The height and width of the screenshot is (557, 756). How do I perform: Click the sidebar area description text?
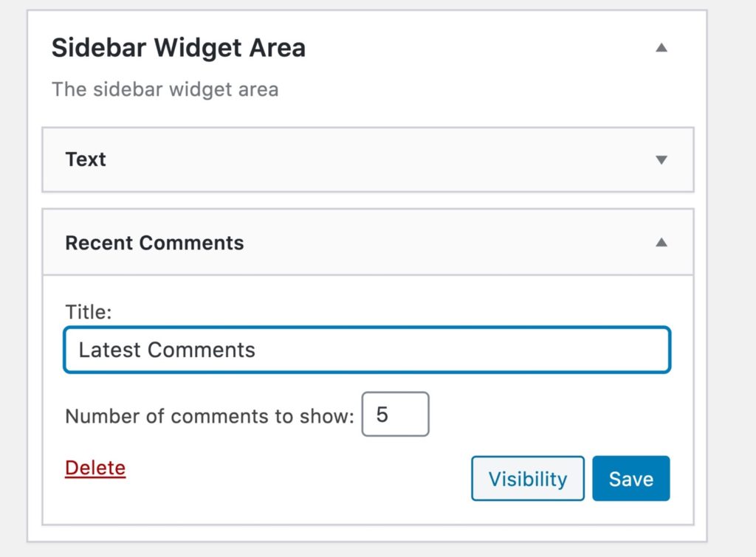(165, 89)
